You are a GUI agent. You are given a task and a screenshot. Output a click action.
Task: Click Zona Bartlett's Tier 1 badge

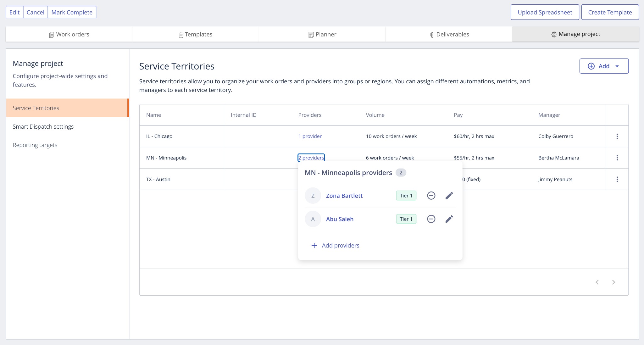(406, 196)
